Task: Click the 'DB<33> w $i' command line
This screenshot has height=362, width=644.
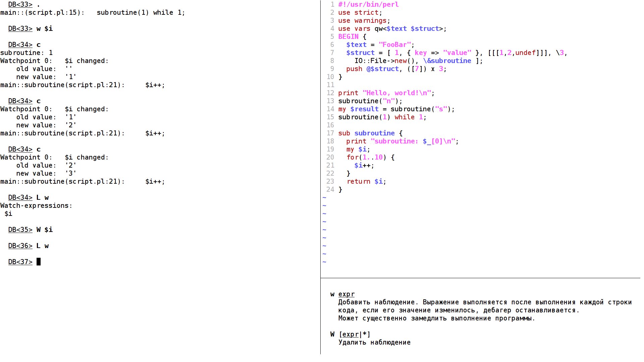Action: tap(31, 28)
